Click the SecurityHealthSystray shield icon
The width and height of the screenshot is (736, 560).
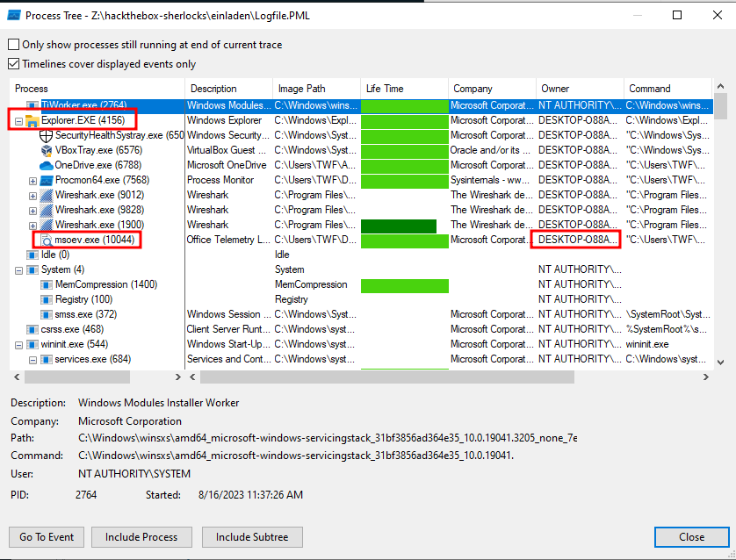coord(47,135)
